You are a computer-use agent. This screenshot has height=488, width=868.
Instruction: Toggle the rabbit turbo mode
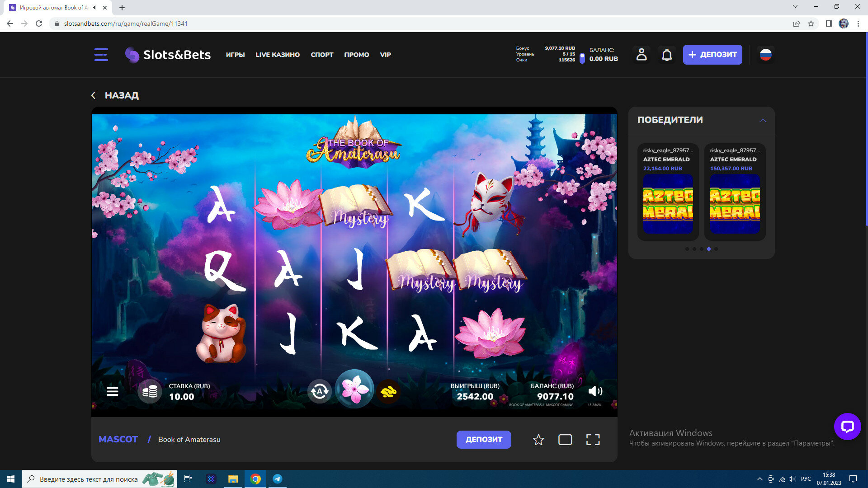pos(388,391)
